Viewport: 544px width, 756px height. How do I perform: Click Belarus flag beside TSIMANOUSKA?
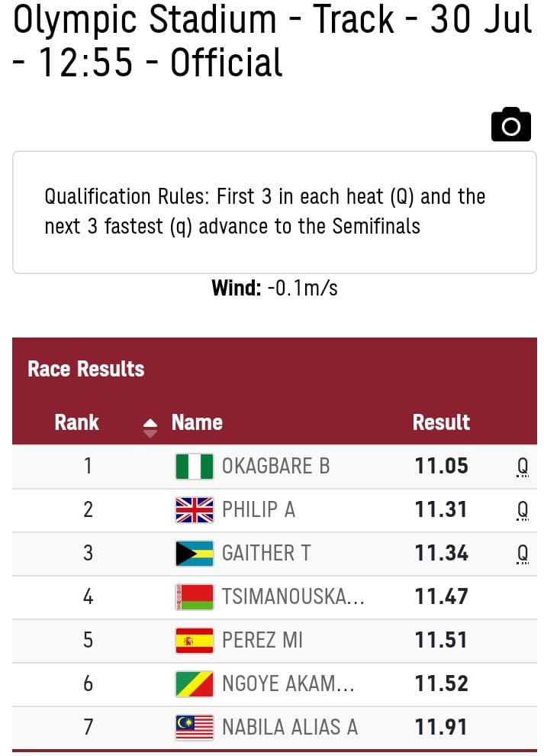click(195, 597)
